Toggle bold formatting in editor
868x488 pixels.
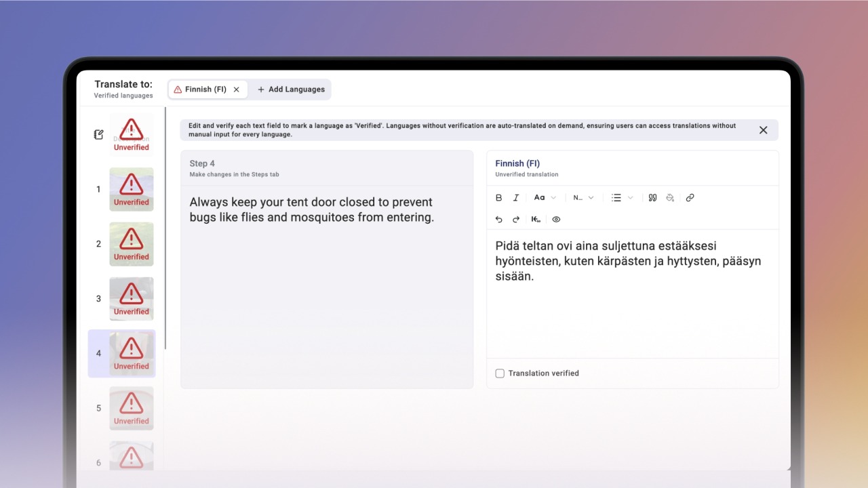[x=499, y=198]
